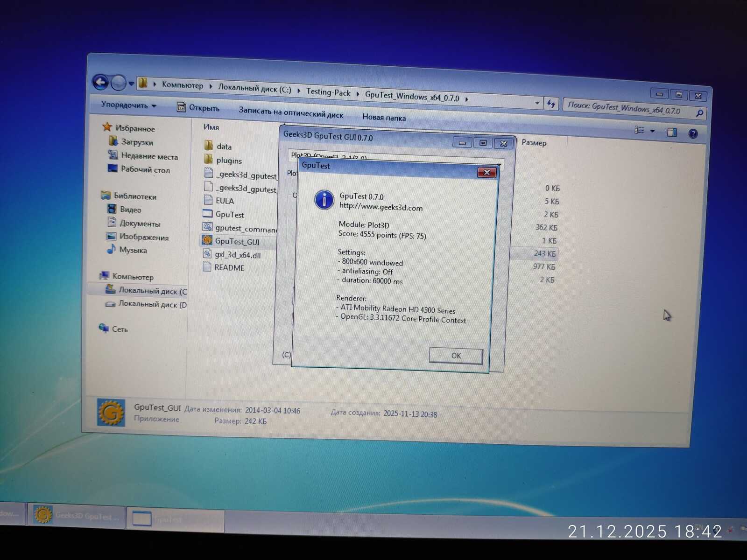Open the Упорядочить menu
The height and width of the screenshot is (560, 747).
click(129, 105)
